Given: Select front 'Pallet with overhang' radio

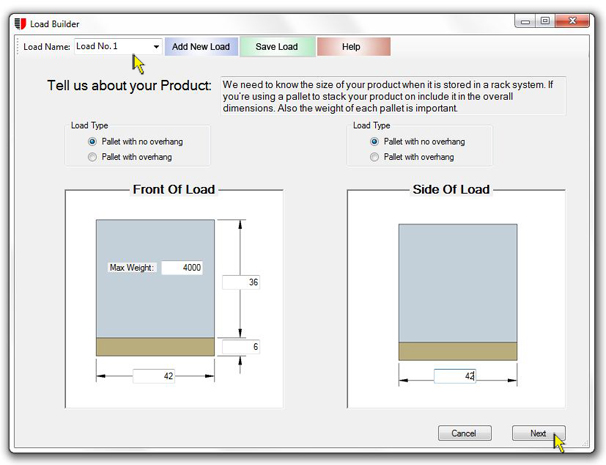Looking at the screenshot, I should (x=92, y=157).
